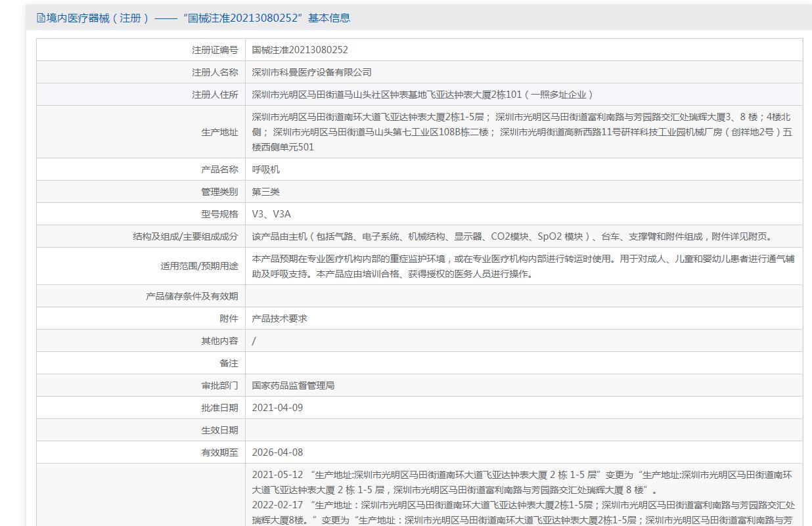Click the registrant name 深圳市科曼医疗设备有限公司
Screen dimensions: 812x526
click(311, 72)
